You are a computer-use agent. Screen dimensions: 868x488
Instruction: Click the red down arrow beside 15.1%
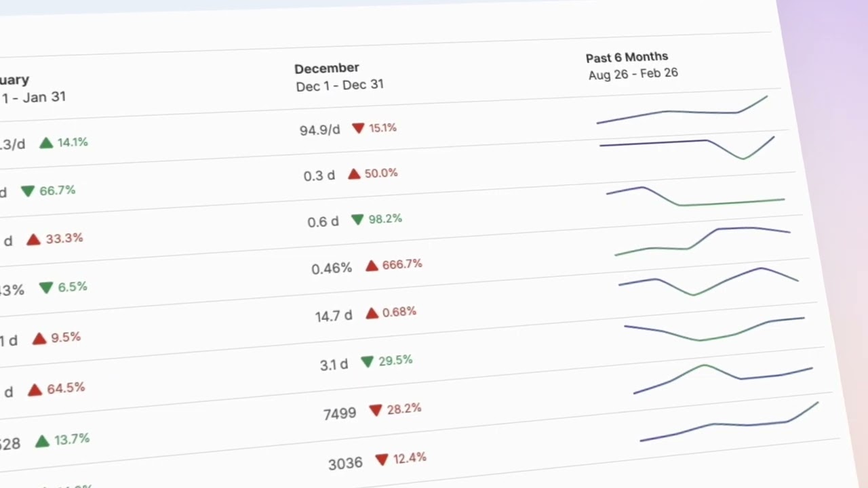click(x=358, y=128)
